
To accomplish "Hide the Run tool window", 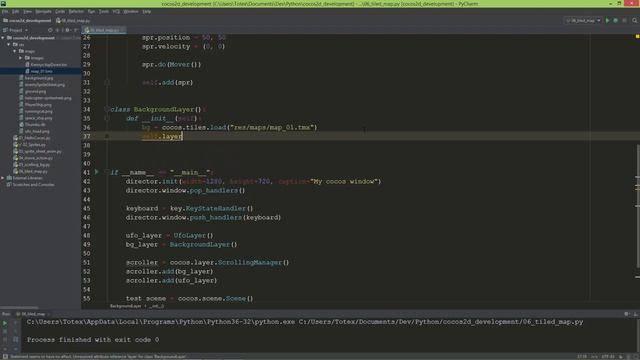I will point(635,314).
